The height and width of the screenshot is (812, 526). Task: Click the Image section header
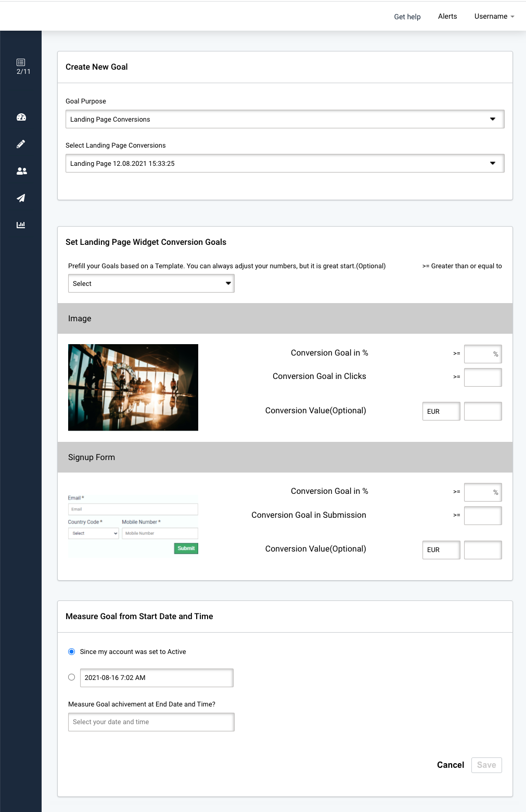[x=285, y=319]
